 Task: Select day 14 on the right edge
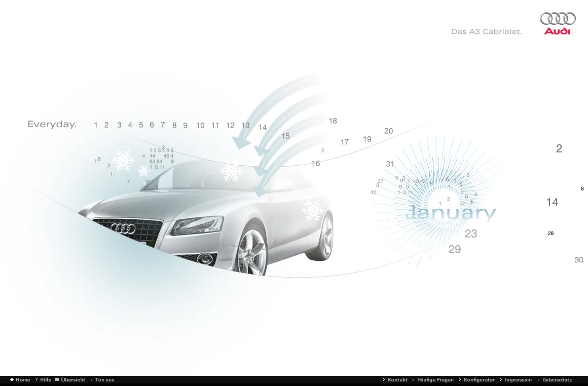pyautogui.click(x=552, y=202)
